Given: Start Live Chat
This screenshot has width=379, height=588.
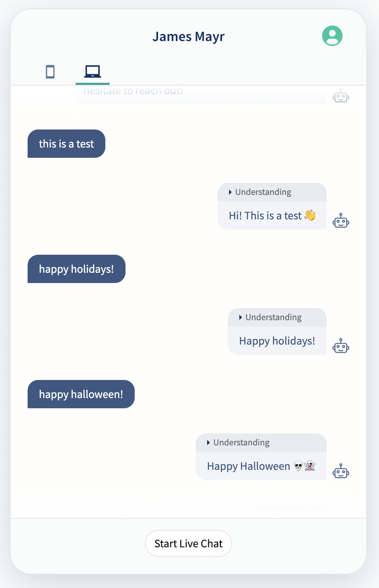Looking at the screenshot, I should tap(188, 543).
